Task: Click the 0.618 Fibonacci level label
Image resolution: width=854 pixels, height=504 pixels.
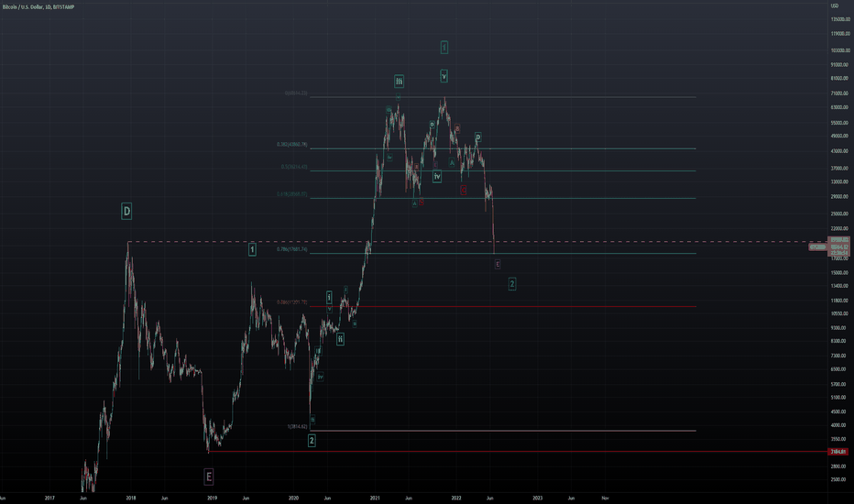Action: tap(292, 194)
